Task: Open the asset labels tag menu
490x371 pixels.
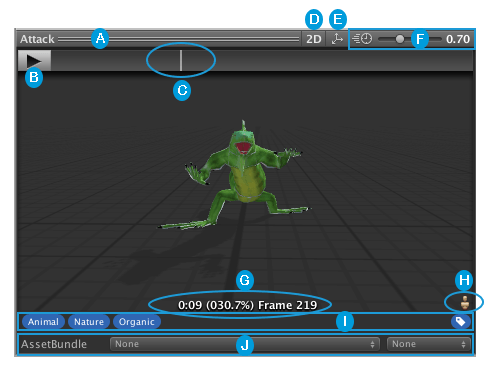Action: click(x=461, y=322)
